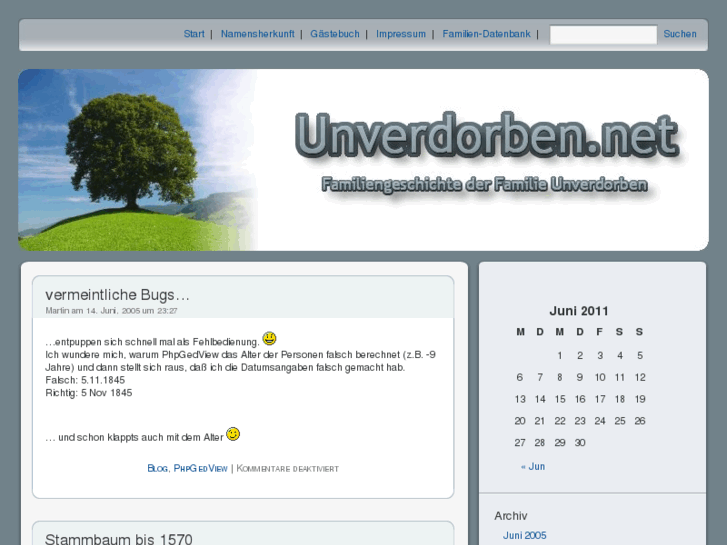Click the Kommentare deaktiviert text

pos(287,468)
